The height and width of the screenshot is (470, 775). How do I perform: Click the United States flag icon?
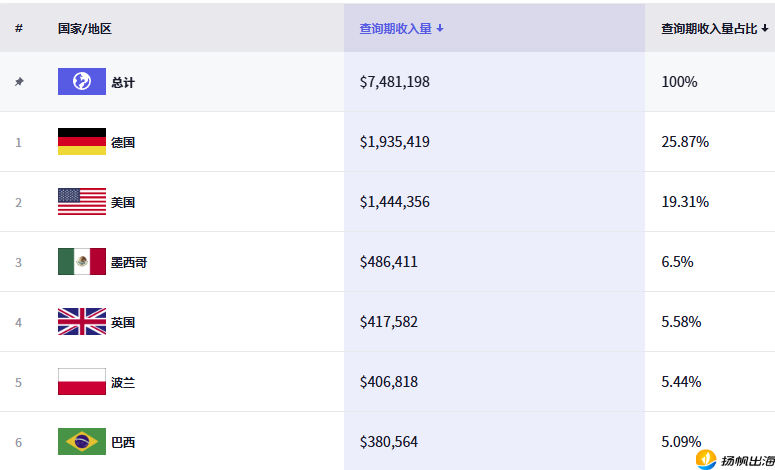[82, 202]
